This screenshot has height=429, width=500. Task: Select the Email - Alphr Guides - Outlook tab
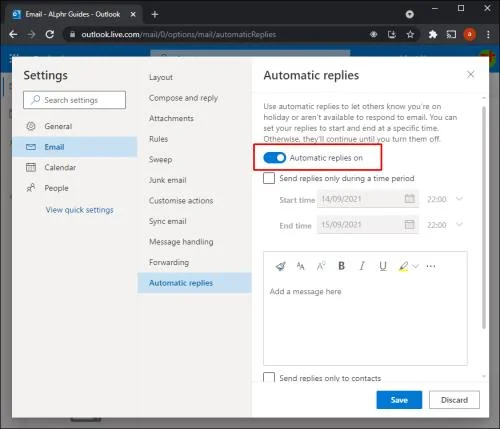point(73,14)
